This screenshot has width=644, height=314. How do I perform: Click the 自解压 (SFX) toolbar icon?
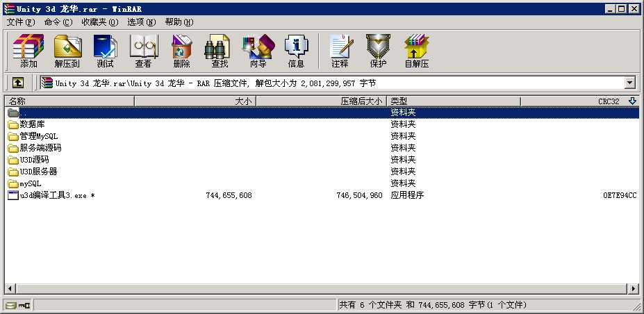pyautogui.click(x=417, y=51)
